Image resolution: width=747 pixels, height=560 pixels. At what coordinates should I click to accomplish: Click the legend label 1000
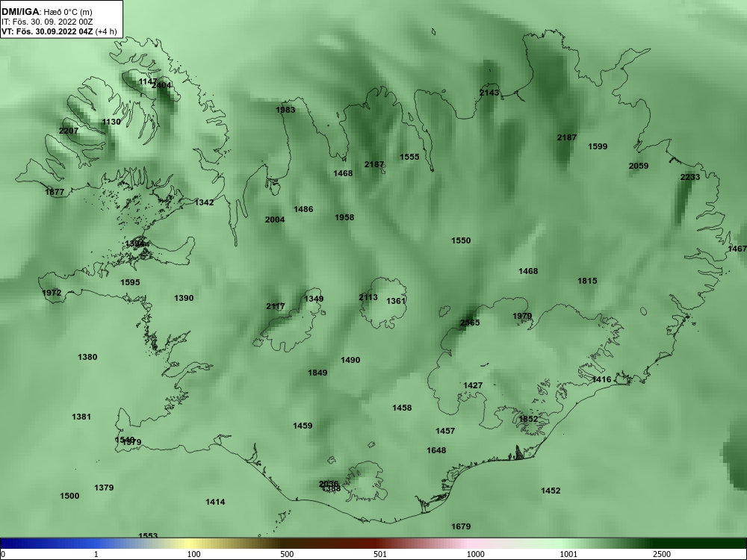click(x=475, y=554)
